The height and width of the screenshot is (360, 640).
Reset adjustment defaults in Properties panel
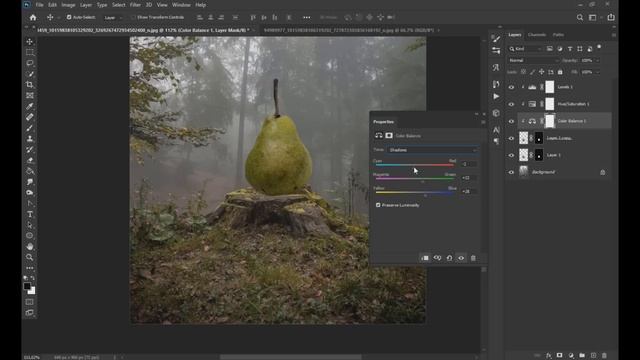(x=449, y=258)
